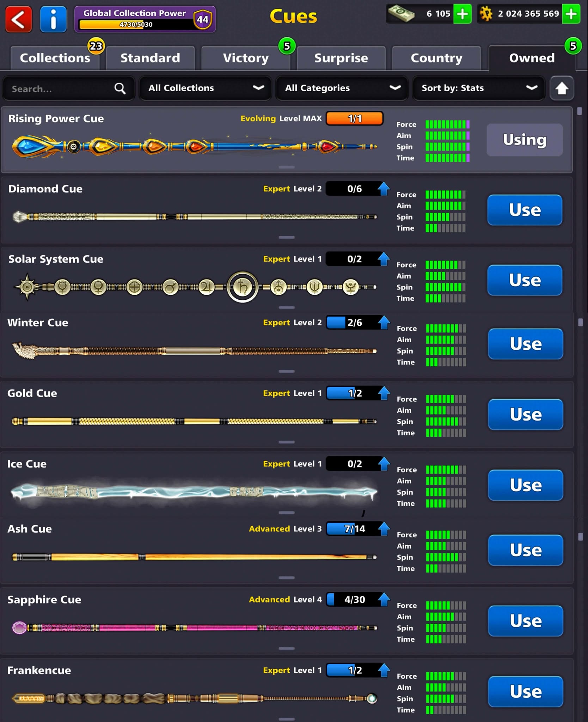Tap the green plus next to cash

(x=462, y=14)
